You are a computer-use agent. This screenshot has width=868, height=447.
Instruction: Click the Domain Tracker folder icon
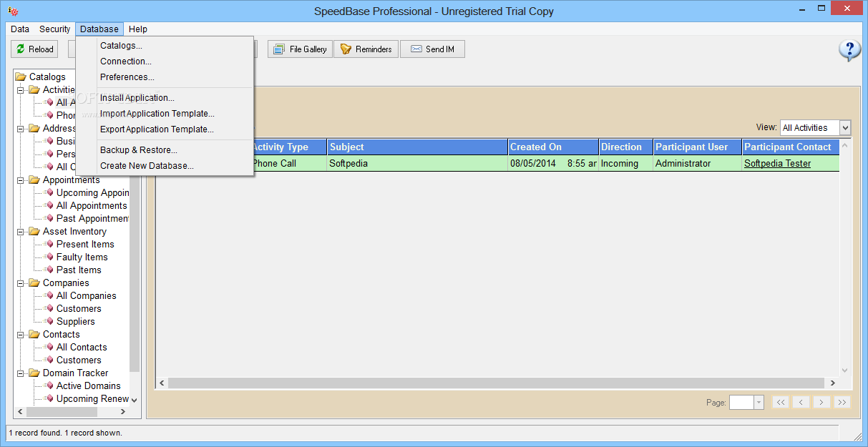[34, 373]
